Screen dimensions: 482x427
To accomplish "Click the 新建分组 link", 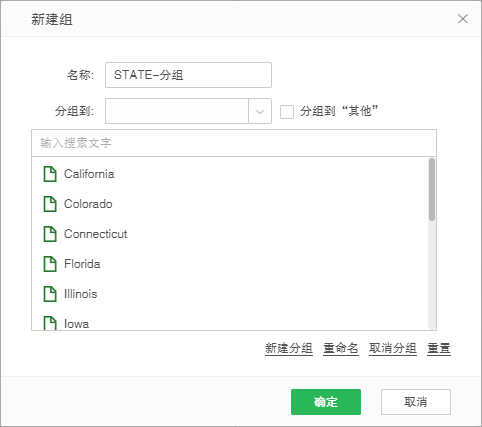I will tap(289, 348).
